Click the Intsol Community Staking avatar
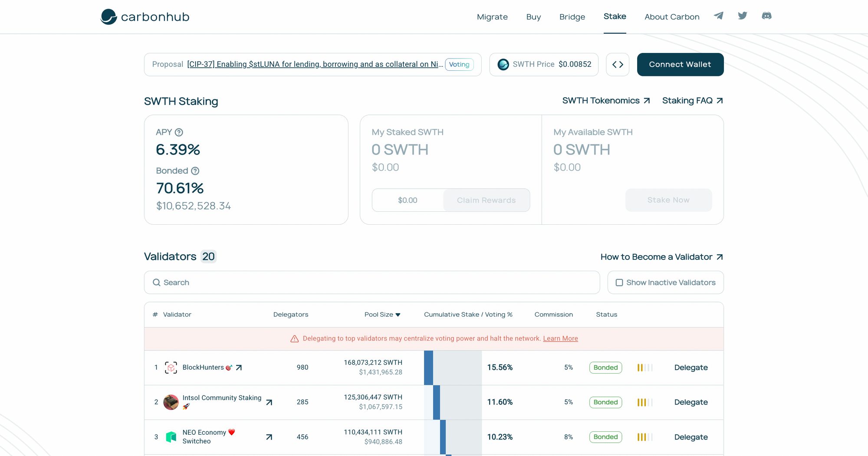 (171, 402)
